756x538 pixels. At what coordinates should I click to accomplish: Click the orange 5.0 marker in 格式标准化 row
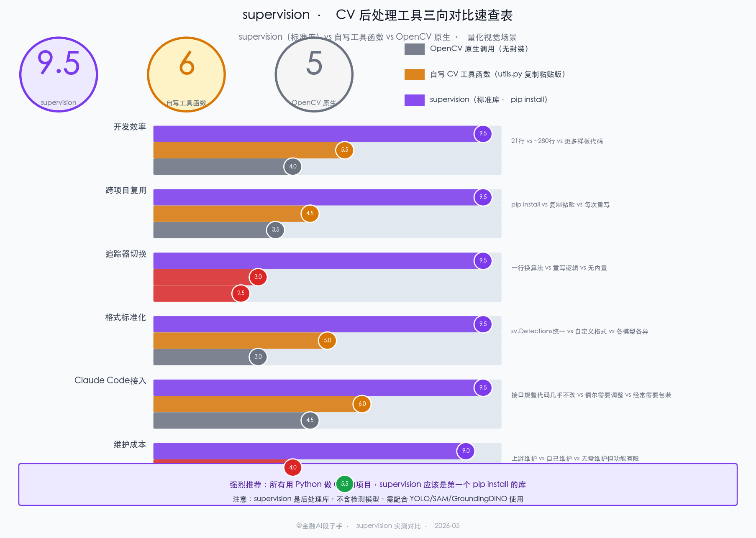click(327, 341)
